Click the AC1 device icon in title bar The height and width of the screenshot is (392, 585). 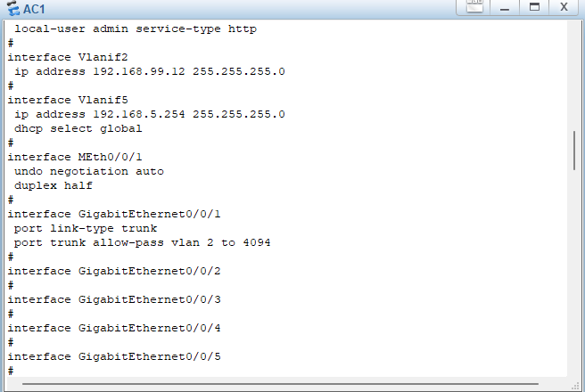[12, 9]
